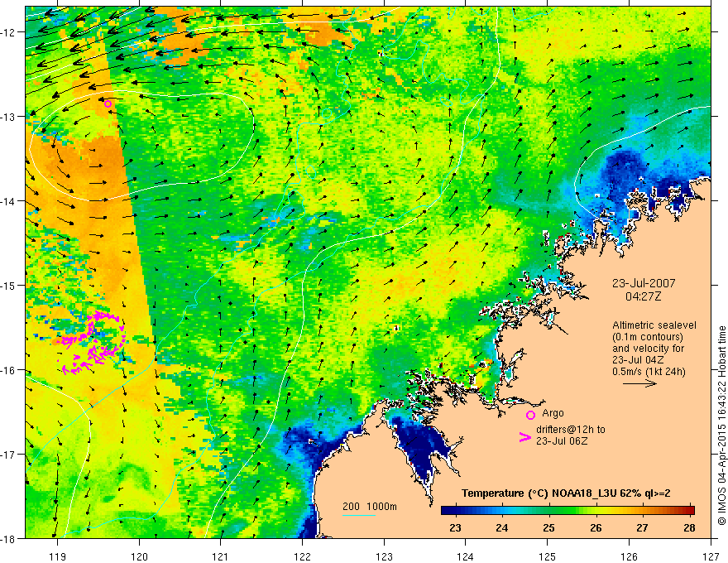This screenshot has height=563, width=728.
Task: Click the 'Argo' legend label
Action: coord(553,413)
